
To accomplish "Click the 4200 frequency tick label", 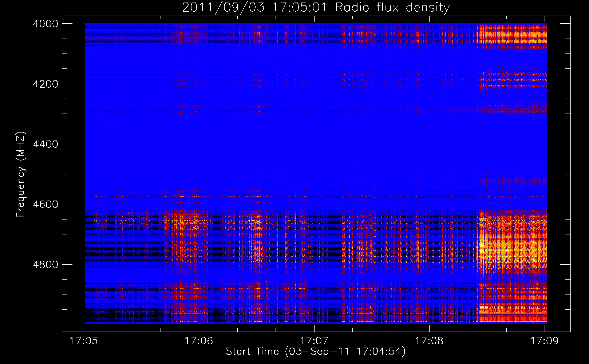I will point(46,84).
